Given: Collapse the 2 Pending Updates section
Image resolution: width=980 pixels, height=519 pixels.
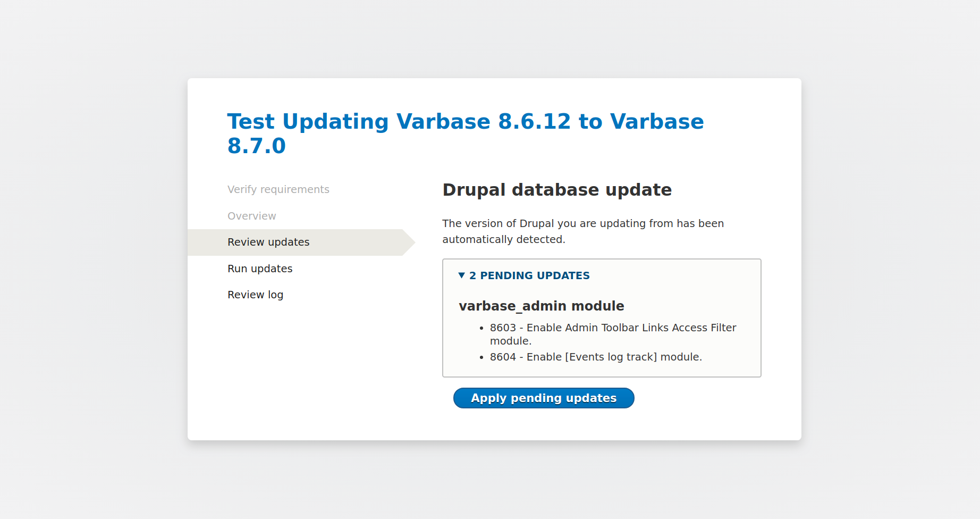Looking at the screenshot, I should click(x=529, y=275).
